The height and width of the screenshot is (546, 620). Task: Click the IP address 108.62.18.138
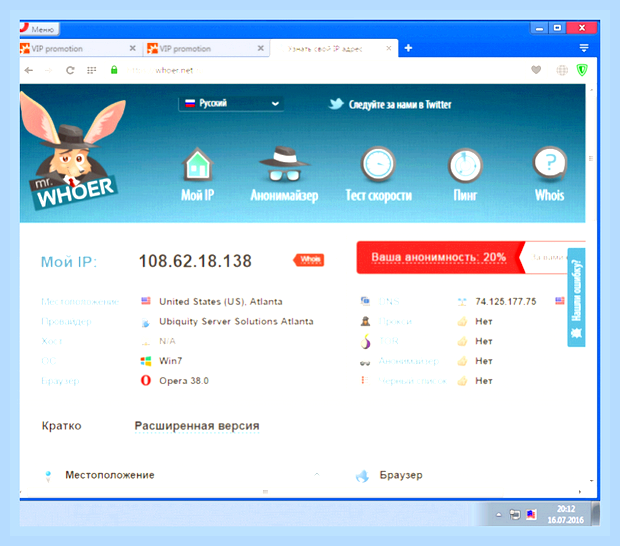(195, 261)
